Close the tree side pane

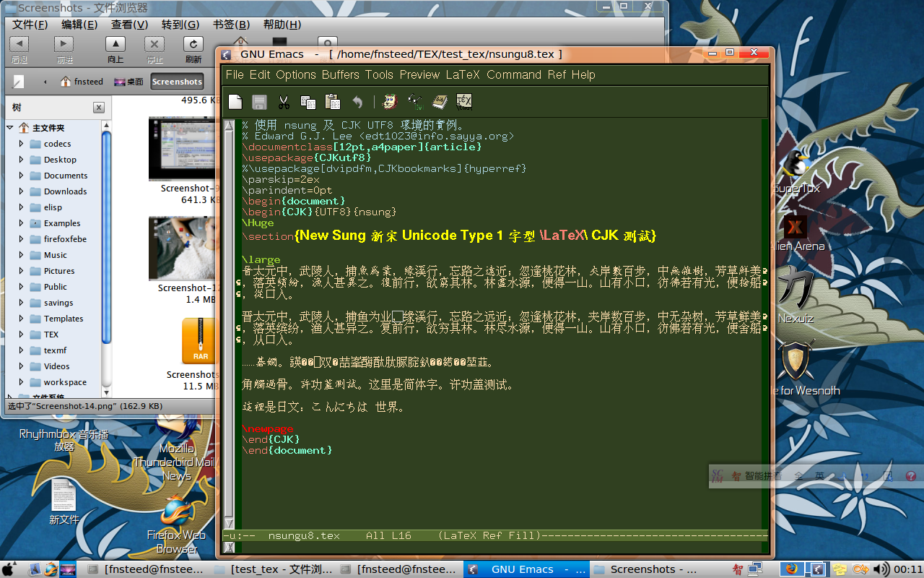point(99,108)
